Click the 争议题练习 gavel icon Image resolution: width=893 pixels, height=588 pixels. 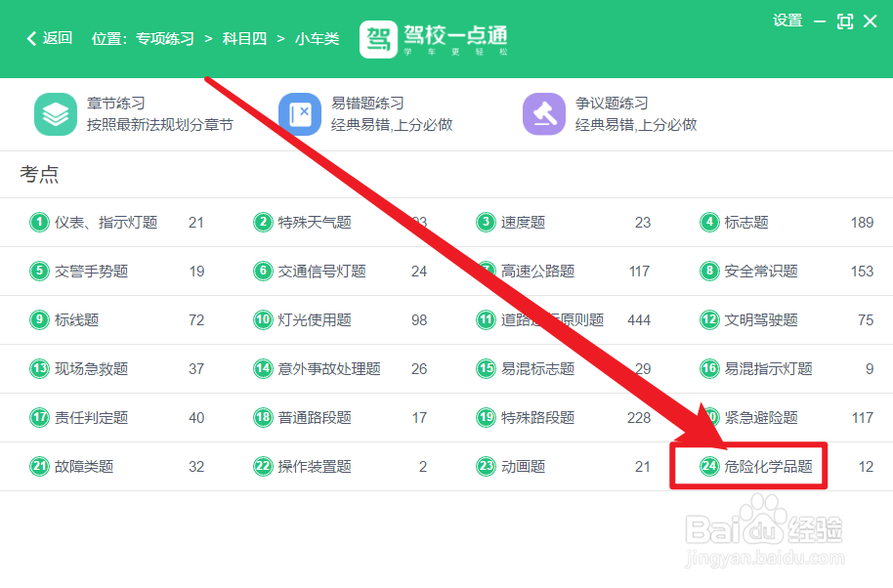(x=544, y=114)
